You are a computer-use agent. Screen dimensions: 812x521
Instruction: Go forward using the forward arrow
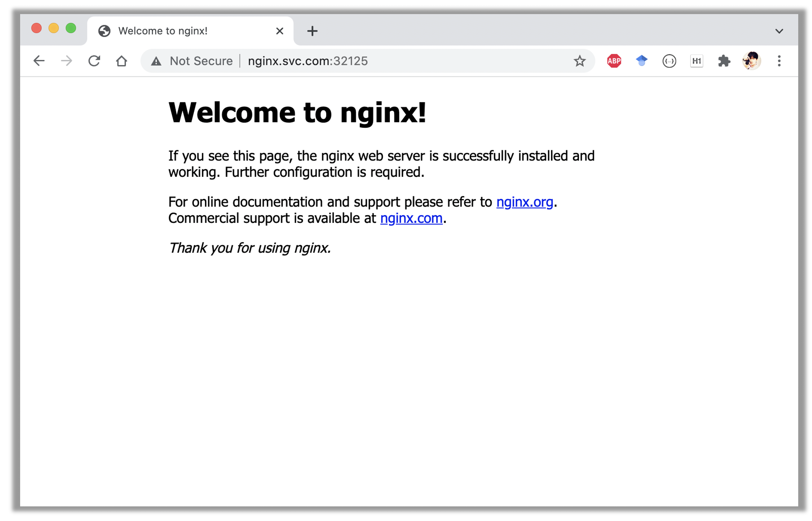[66, 61]
